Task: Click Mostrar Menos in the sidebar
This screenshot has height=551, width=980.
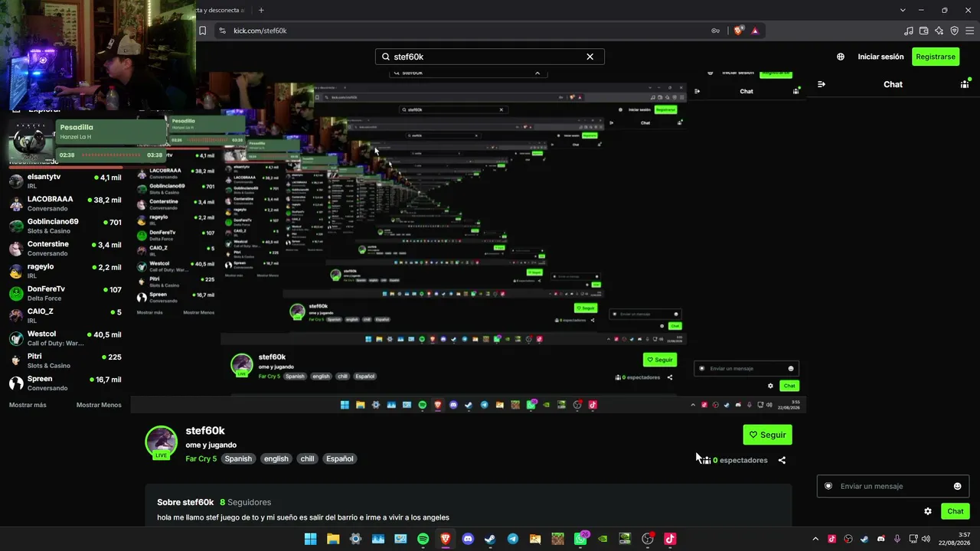Action: tap(99, 405)
